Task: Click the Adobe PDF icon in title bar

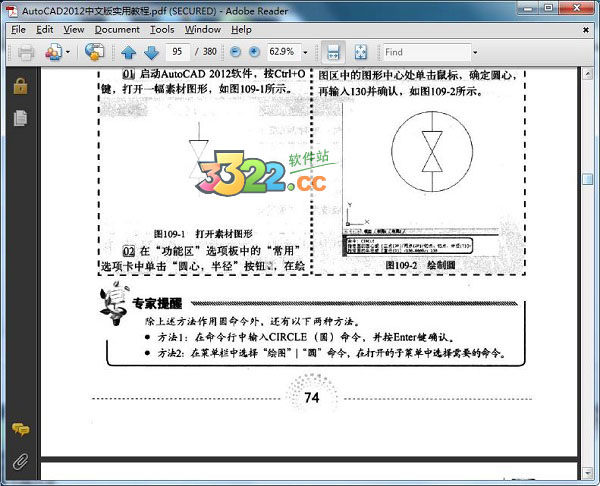Action: tap(12, 11)
